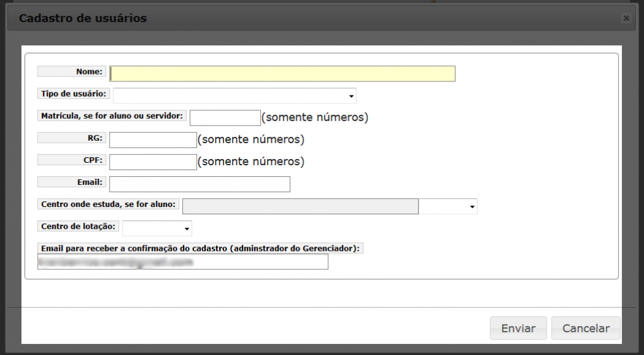Click the 'Nome:' label
This screenshot has width=644, height=355.
pos(72,71)
